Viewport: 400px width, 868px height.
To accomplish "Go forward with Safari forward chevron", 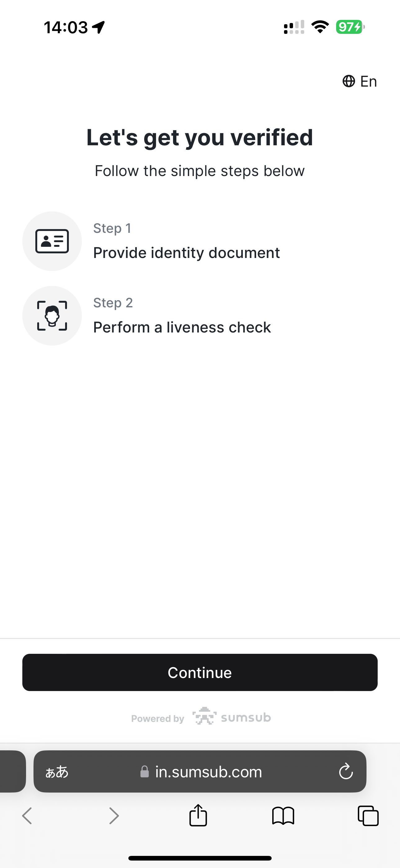I will [114, 816].
